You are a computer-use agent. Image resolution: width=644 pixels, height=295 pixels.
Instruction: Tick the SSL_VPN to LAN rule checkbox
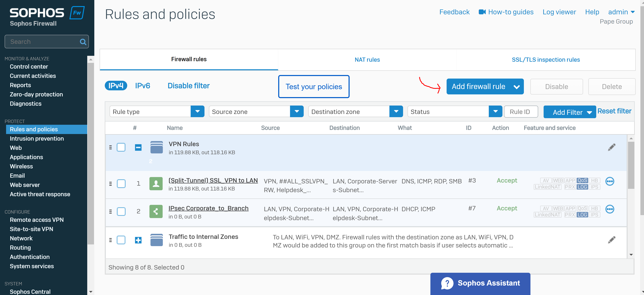click(x=121, y=184)
